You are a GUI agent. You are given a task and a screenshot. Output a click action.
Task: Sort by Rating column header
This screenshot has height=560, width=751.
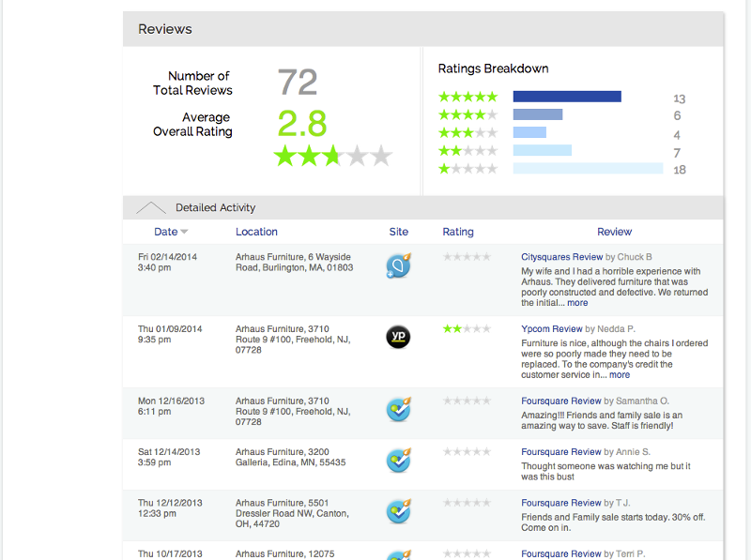pos(458,232)
